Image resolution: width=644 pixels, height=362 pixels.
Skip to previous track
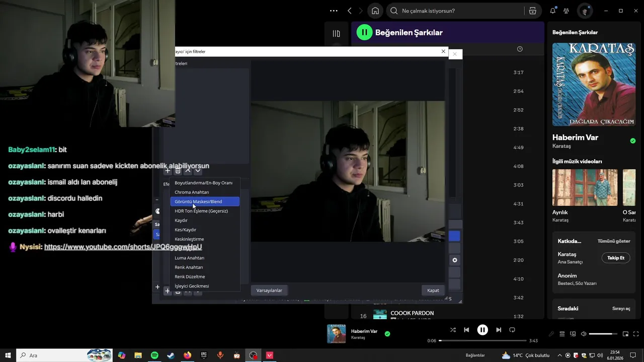466,330
